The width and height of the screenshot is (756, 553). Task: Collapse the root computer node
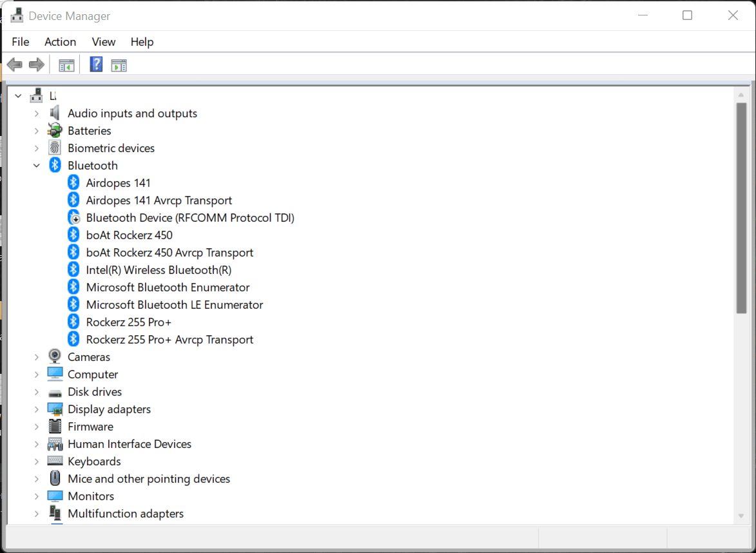point(18,96)
